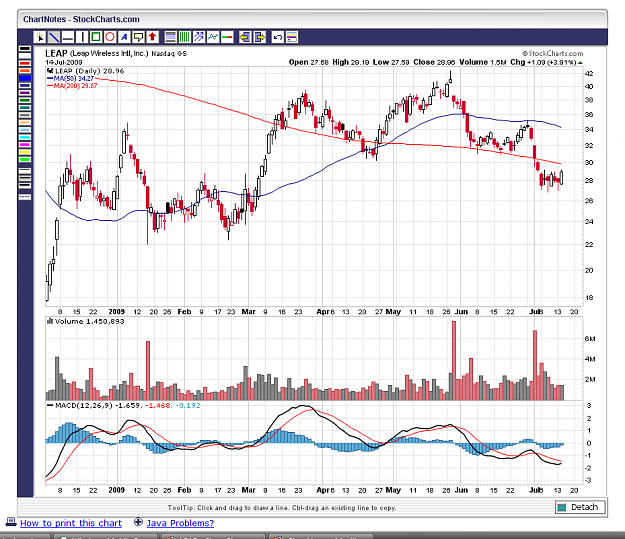The image size is (625, 539).
Task: Pick the red ellipse shape tool
Action: pos(110,37)
